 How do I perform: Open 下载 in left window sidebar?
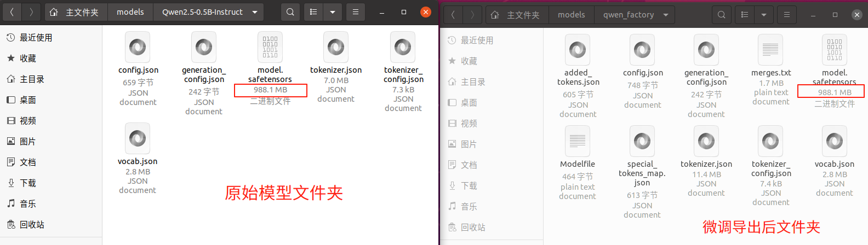(51, 183)
